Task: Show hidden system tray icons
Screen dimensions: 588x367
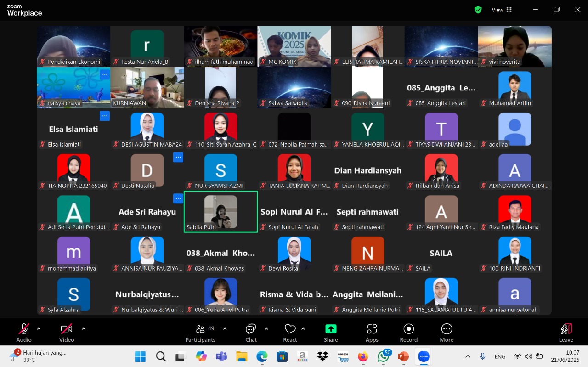Action: (468, 356)
